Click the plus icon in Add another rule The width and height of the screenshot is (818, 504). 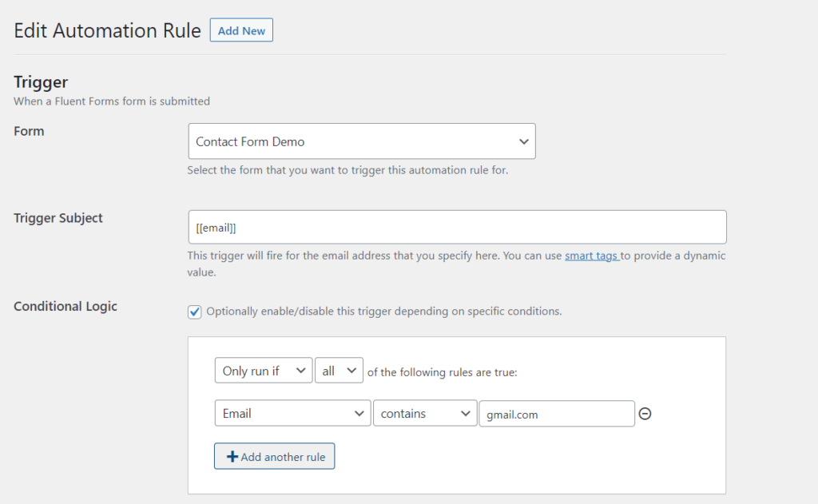click(x=232, y=456)
